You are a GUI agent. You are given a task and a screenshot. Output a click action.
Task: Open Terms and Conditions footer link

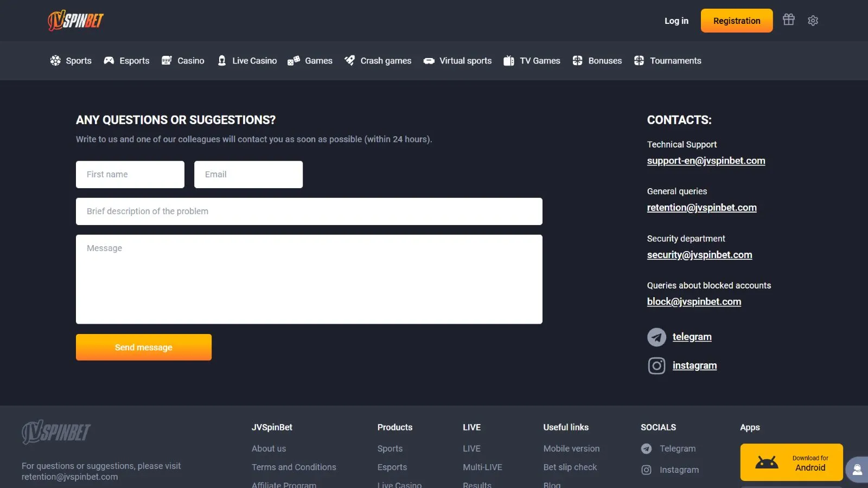[x=293, y=467]
